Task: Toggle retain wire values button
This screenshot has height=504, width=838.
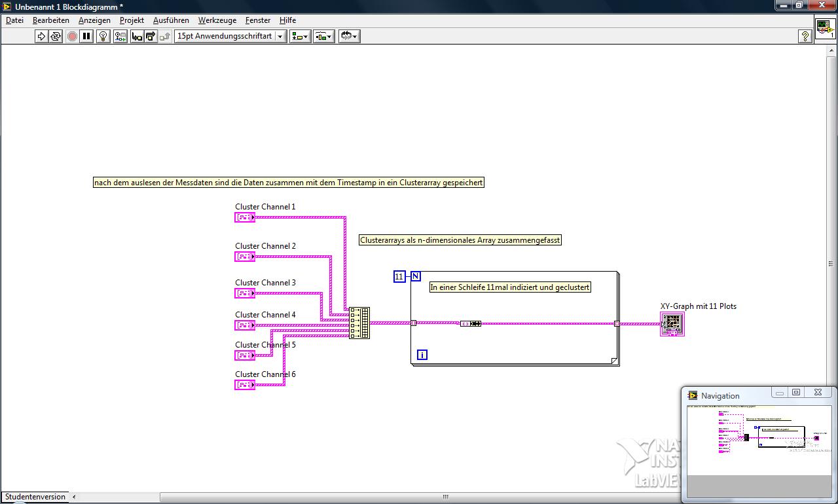Action: click(120, 37)
